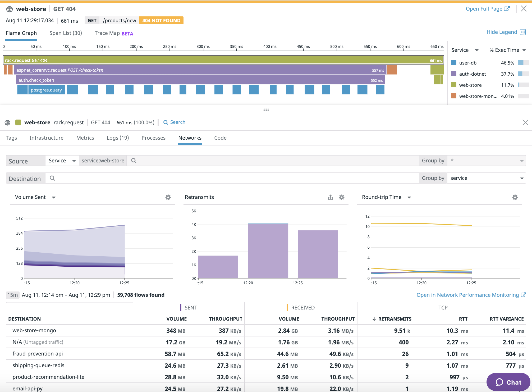Click the user-db blue legend swatch

click(x=454, y=63)
